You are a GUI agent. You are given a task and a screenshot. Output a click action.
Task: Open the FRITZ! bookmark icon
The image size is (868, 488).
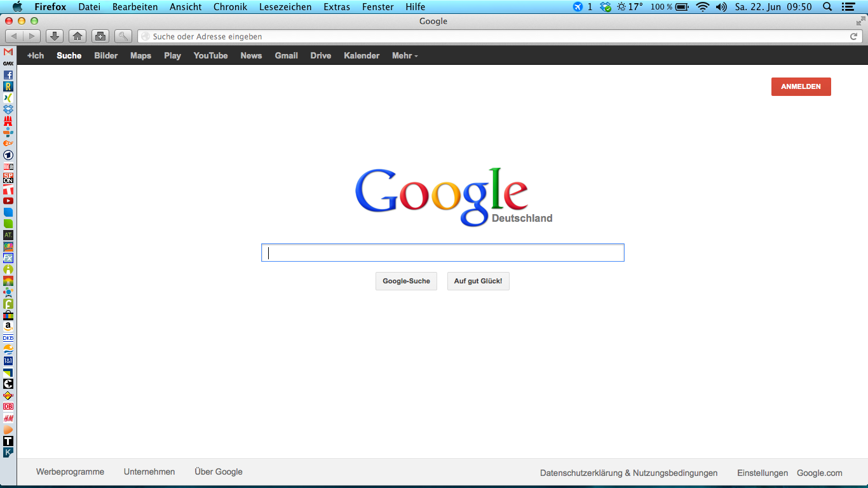coord(8,395)
